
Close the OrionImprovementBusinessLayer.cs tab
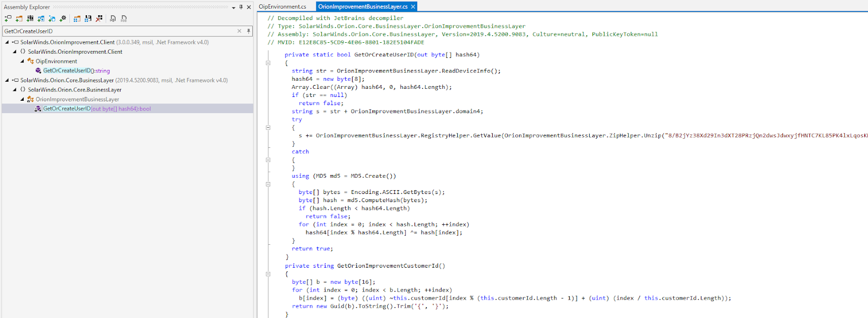click(413, 7)
